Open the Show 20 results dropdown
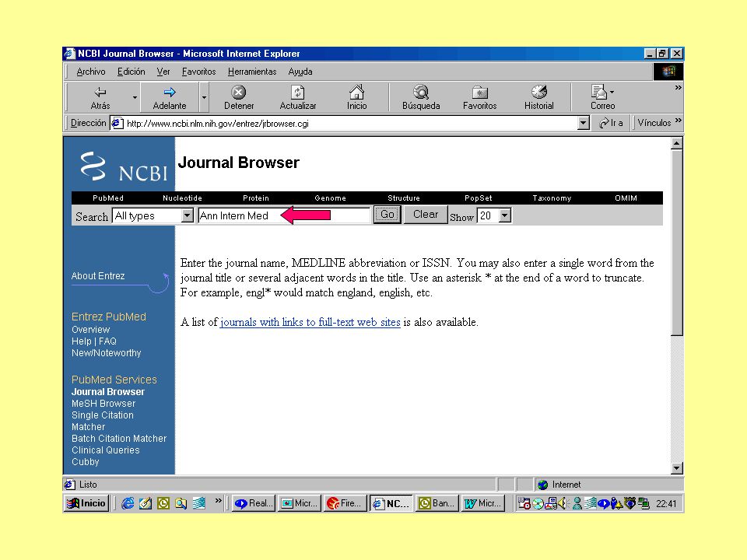This screenshot has height=560, width=747. 494,215
